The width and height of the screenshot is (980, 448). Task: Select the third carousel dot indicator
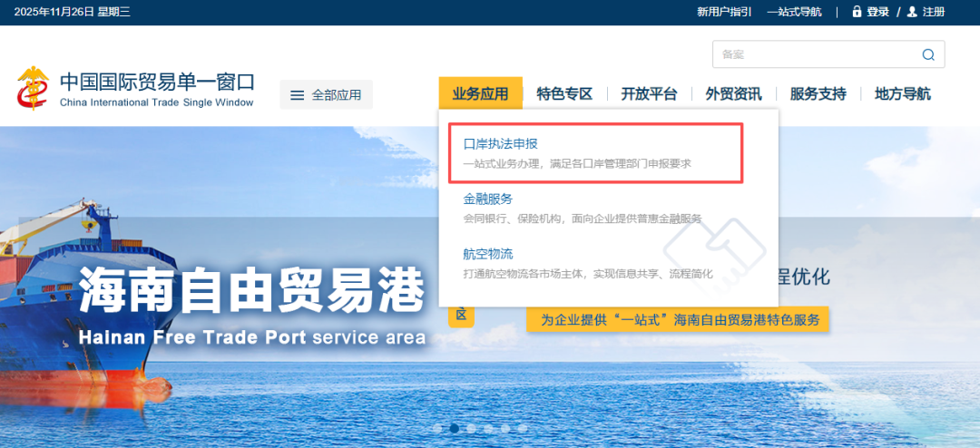pos(471,428)
